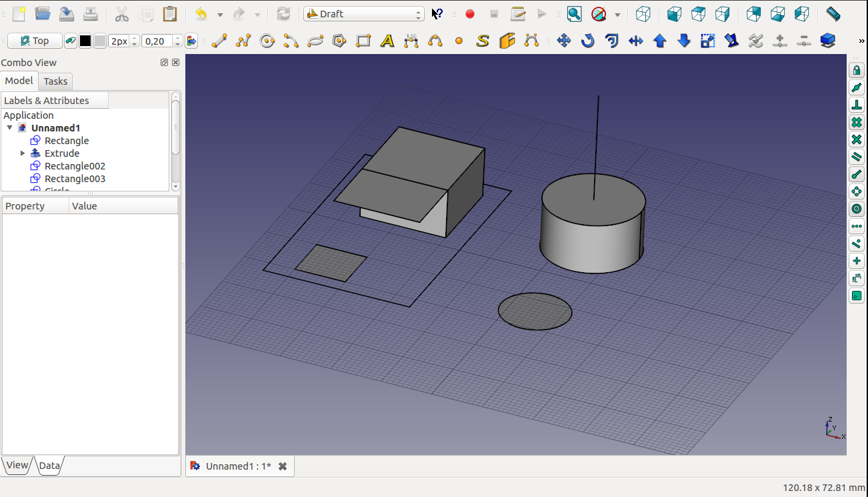
Task: Open the undo history dropdown arrow
Action: 219,14
